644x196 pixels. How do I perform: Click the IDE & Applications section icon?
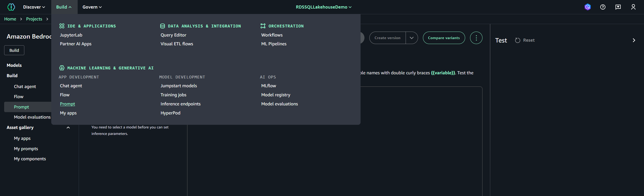coord(62,26)
